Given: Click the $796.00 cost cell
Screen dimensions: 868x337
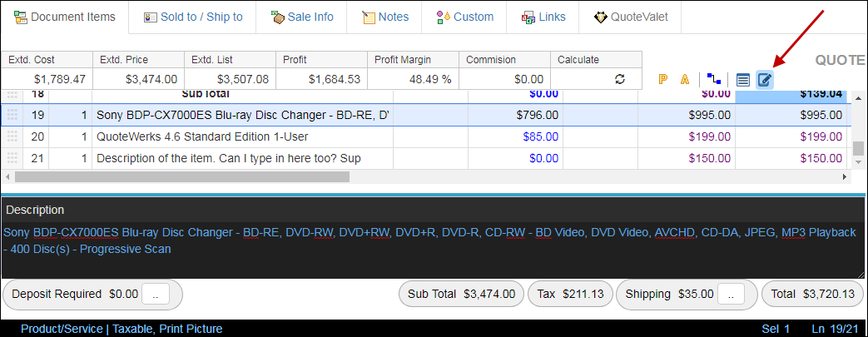Looking at the screenshot, I should coord(516,115).
